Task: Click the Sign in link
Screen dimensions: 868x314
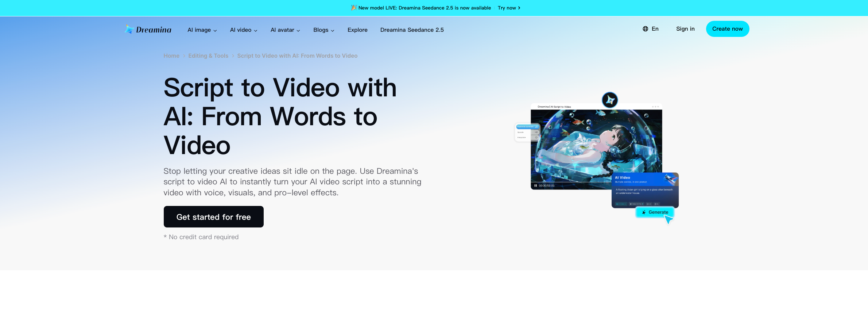Action: pos(685,29)
